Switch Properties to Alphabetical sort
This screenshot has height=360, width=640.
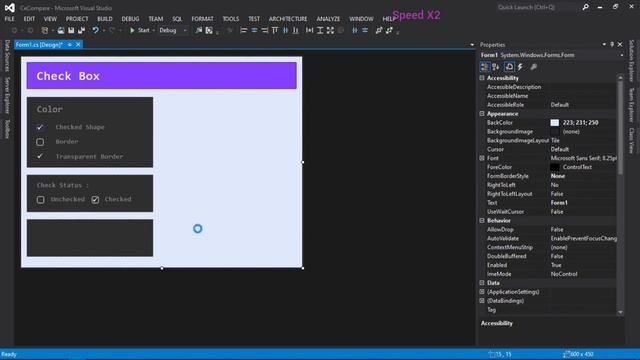[496, 67]
